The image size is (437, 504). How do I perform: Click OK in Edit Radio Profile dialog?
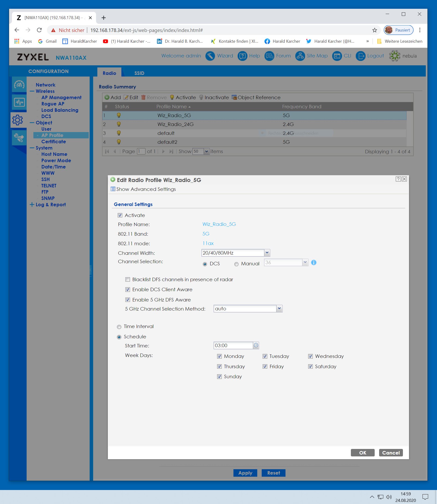(362, 453)
